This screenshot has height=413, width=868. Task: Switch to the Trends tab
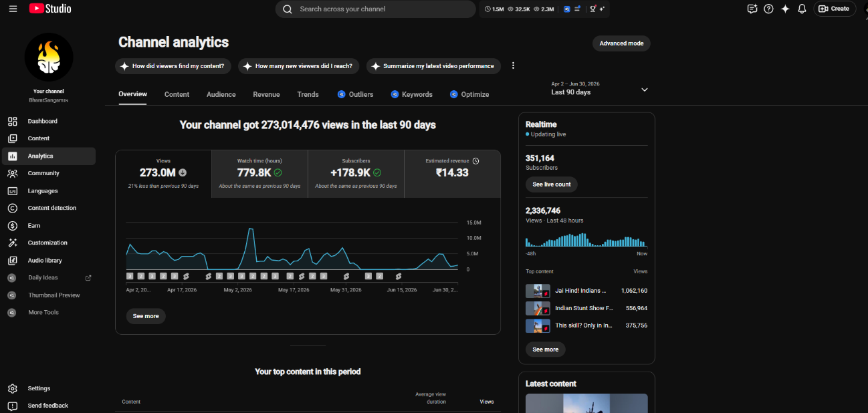pyautogui.click(x=308, y=94)
